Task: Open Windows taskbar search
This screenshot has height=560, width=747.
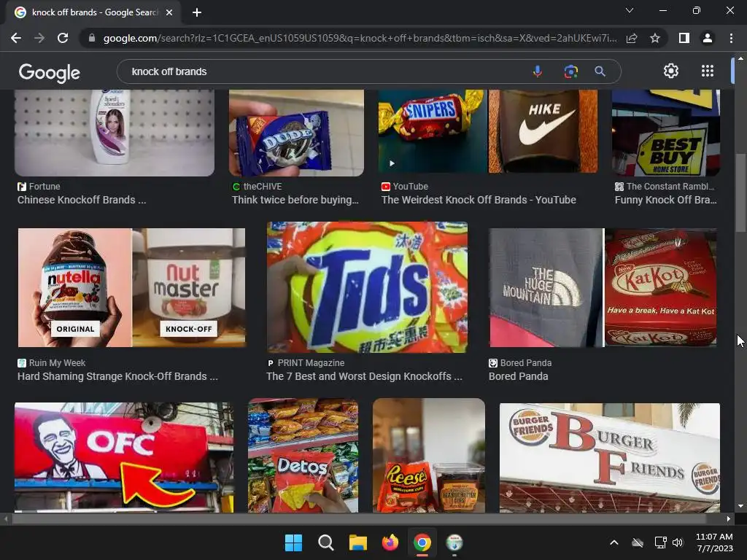Action: pyautogui.click(x=326, y=542)
